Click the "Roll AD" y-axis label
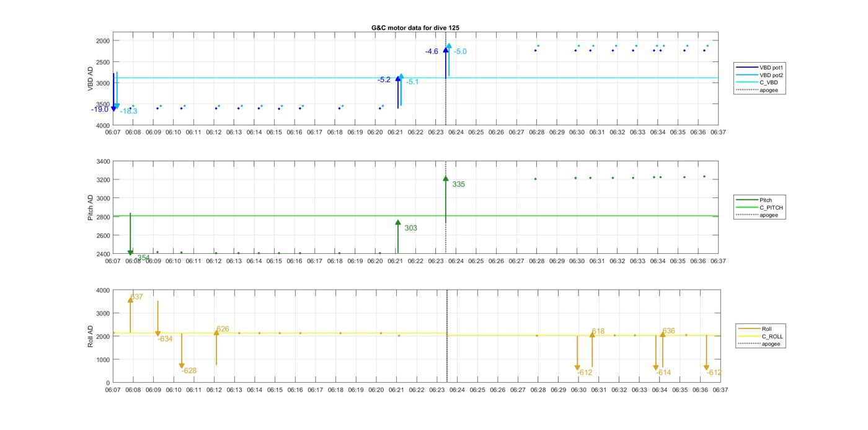 coord(91,336)
